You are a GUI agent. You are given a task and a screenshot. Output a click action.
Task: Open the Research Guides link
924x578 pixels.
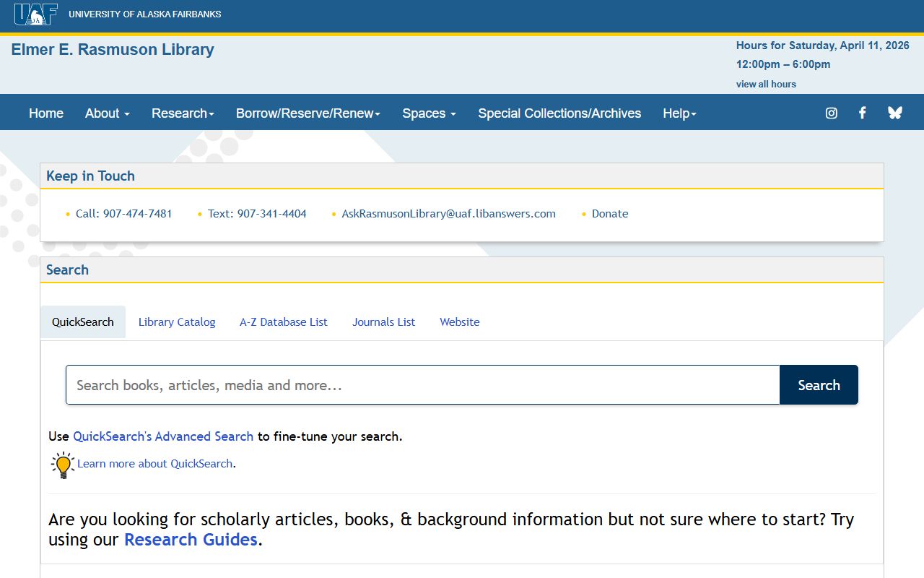pos(191,540)
